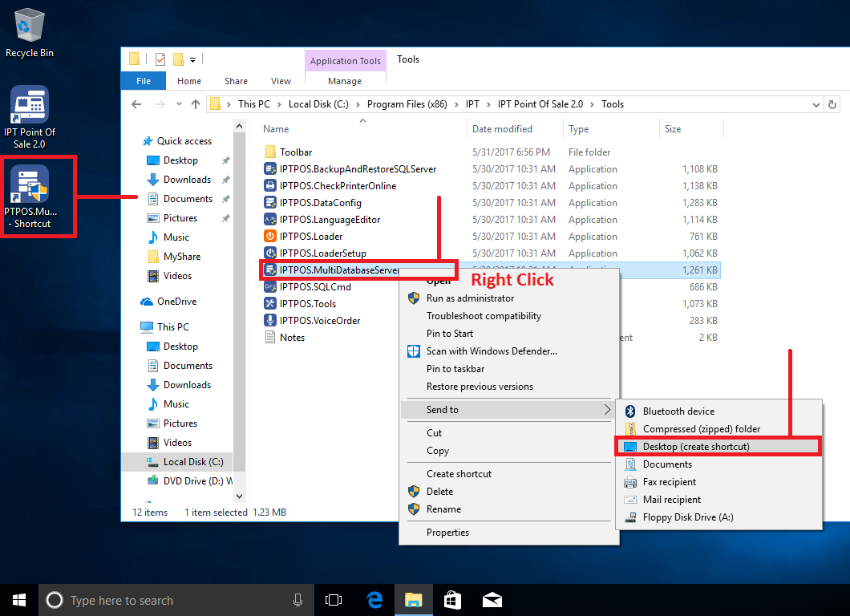Click IPTPOS.BackupAndRestoreSQLServer application icon
850x616 pixels.
pos(270,169)
